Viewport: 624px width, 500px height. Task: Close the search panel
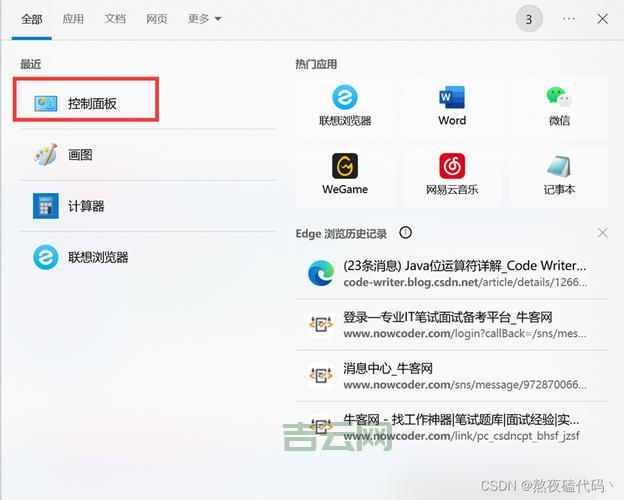603,19
